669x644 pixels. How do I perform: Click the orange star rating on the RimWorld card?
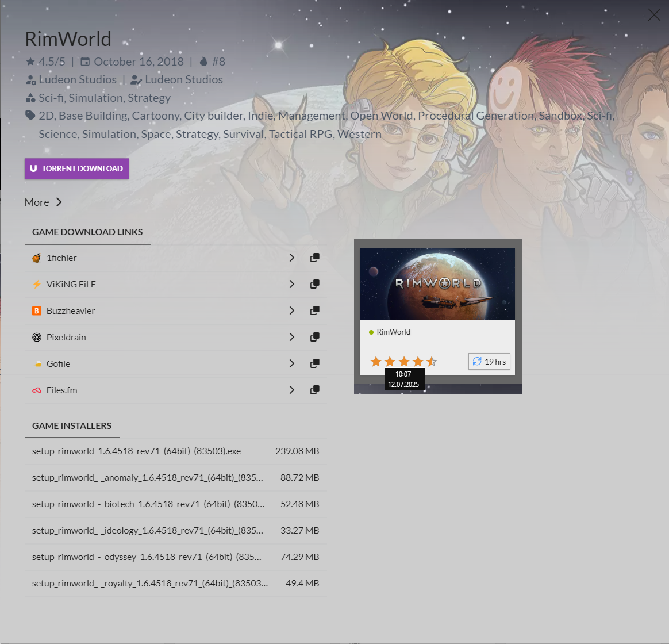click(403, 362)
